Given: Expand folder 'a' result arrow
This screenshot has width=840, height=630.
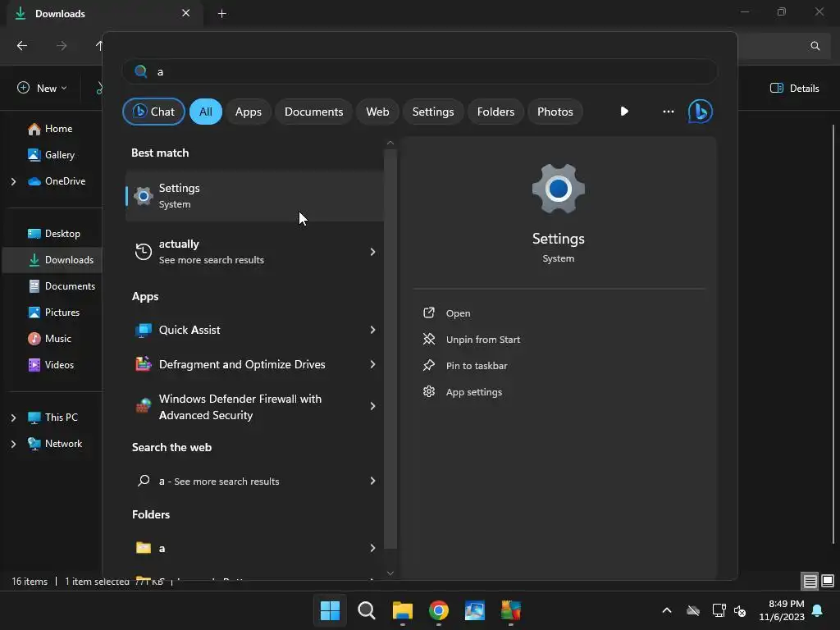Looking at the screenshot, I should point(372,547).
